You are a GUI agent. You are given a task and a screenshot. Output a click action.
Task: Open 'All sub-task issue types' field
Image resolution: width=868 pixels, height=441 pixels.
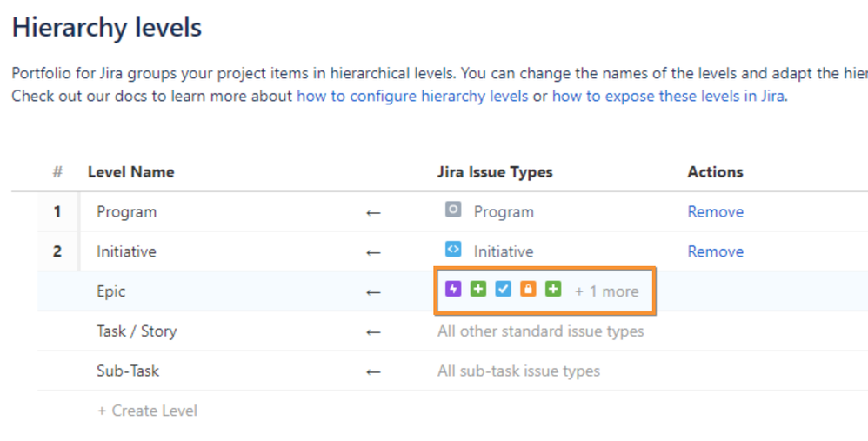pos(518,371)
